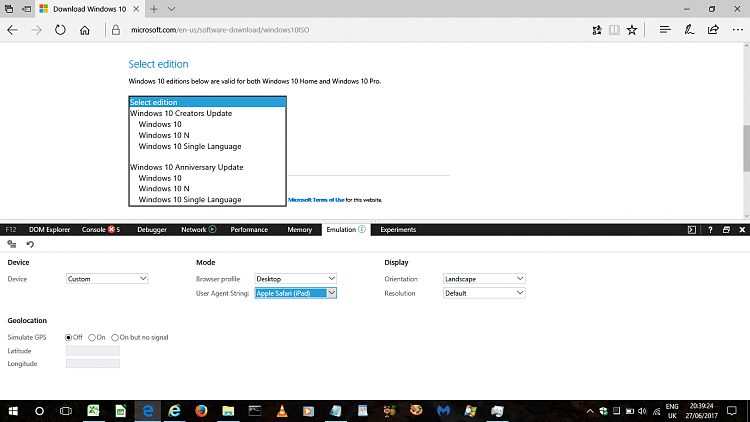Open the Edge Hub panel
This screenshot has height=422, width=750.
tap(665, 30)
